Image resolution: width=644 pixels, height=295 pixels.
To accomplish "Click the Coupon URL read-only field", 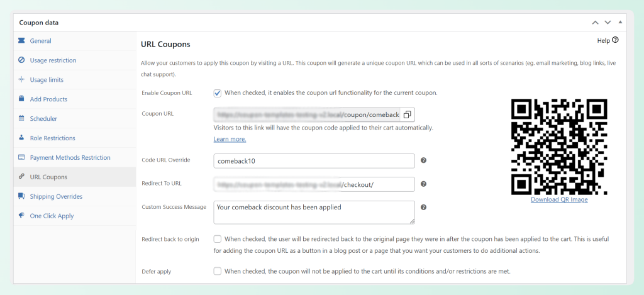I will 307,114.
